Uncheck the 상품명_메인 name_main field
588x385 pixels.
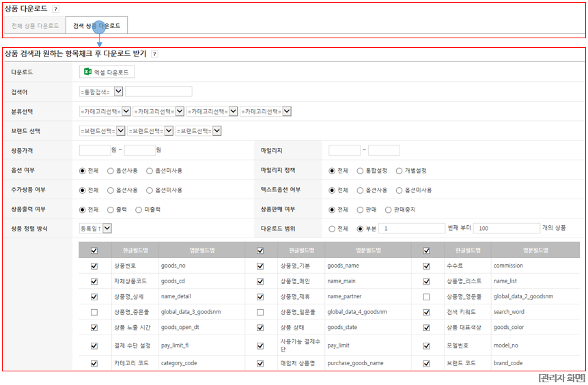pos(260,281)
